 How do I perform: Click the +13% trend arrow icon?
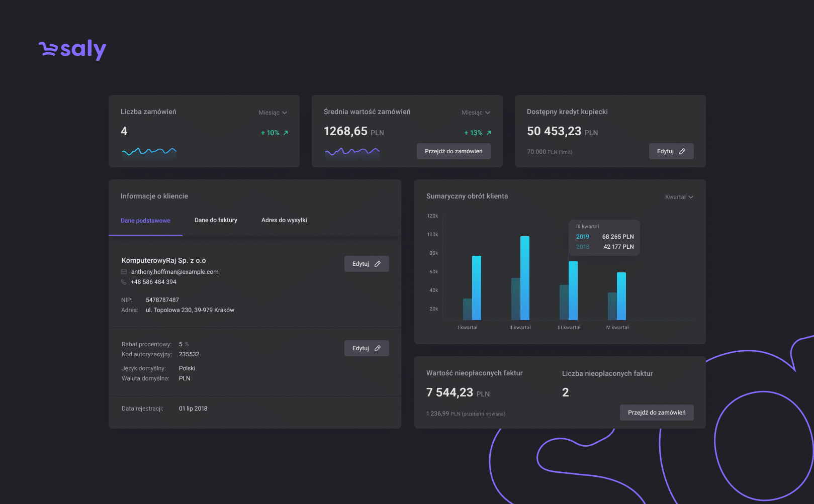(x=489, y=133)
